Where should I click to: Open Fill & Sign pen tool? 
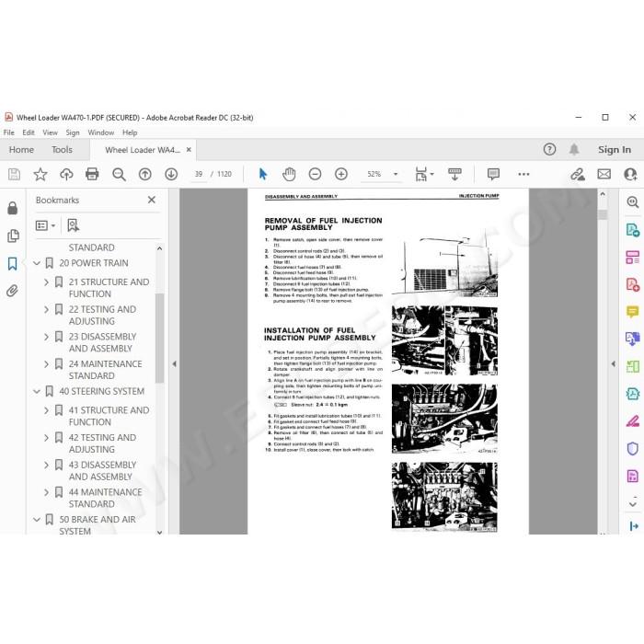pos(633,421)
